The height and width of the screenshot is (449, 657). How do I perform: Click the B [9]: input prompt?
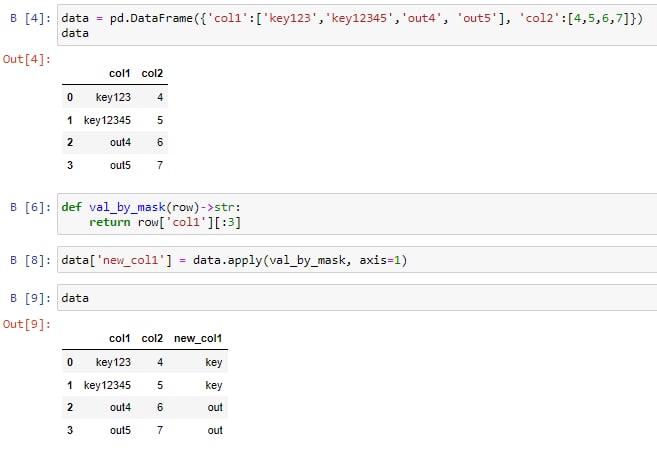pos(30,298)
